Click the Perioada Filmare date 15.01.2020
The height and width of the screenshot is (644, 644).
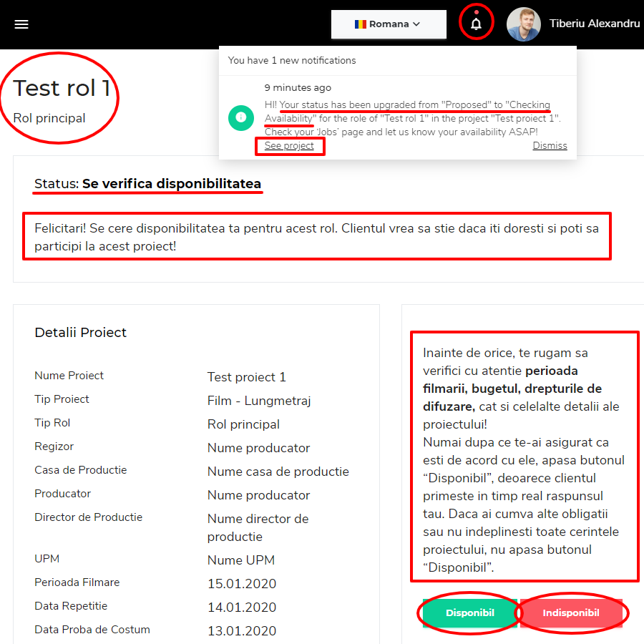pos(241,583)
